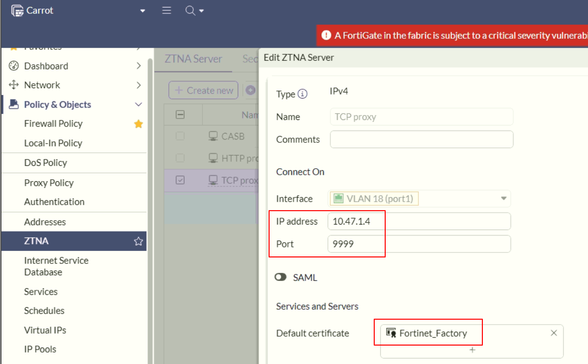Open Local-In Policy page
The height and width of the screenshot is (364, 588).
point(53,143)
